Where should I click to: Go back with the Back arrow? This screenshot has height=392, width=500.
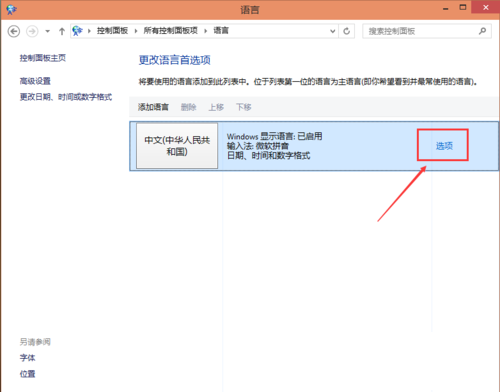(x=14, y=31)
